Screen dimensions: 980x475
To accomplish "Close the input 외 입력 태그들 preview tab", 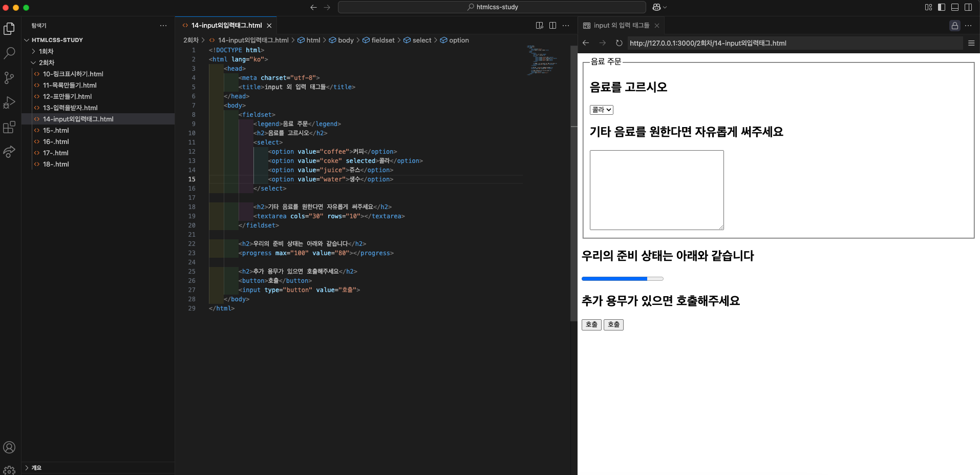I will [x=657, y=26].
